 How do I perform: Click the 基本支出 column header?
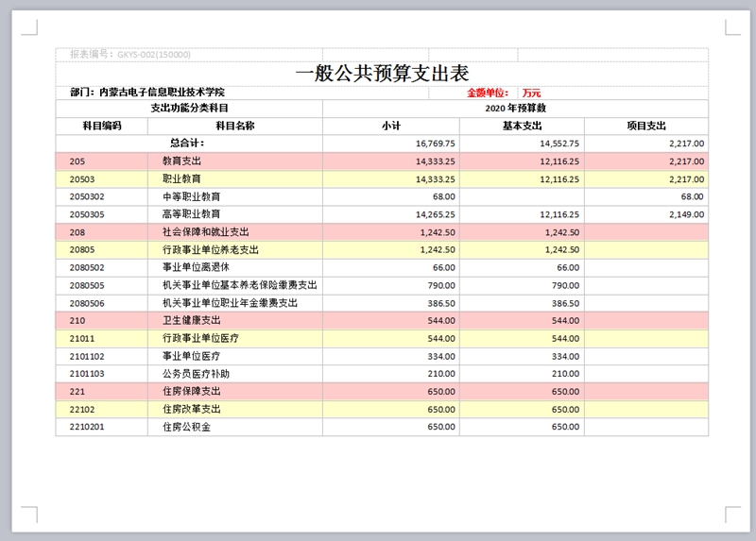tap(522, 126)
